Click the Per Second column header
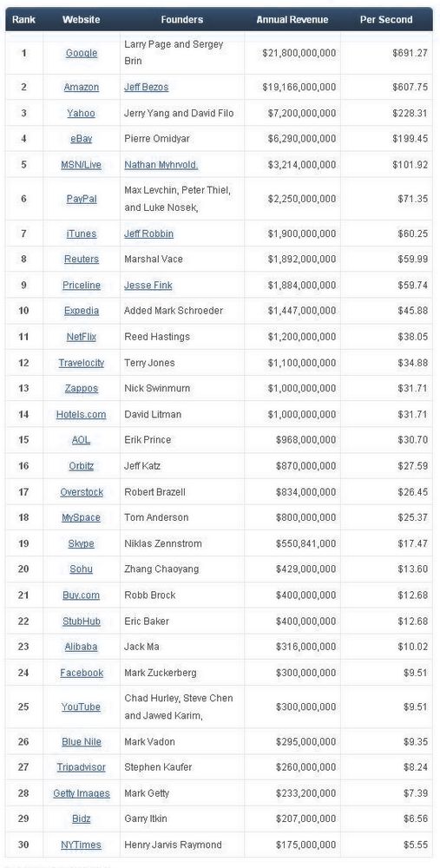Viewport: 440px width, 868px height. [x=386, y=19]
